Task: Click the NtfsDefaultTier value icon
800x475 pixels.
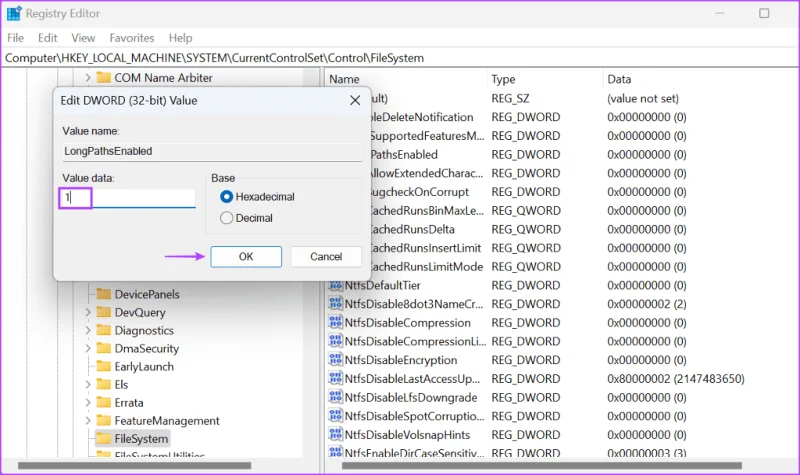Action: (335, 285)
